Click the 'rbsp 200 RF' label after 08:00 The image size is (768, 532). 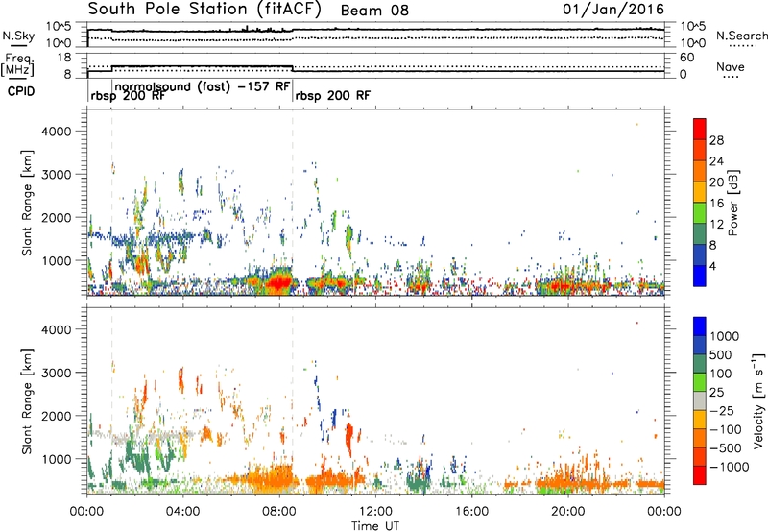pyautogui.click(x=332, y=95)
